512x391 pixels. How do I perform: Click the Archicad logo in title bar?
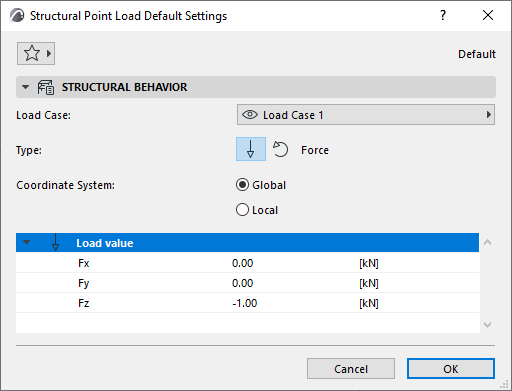tap(17, 16)
